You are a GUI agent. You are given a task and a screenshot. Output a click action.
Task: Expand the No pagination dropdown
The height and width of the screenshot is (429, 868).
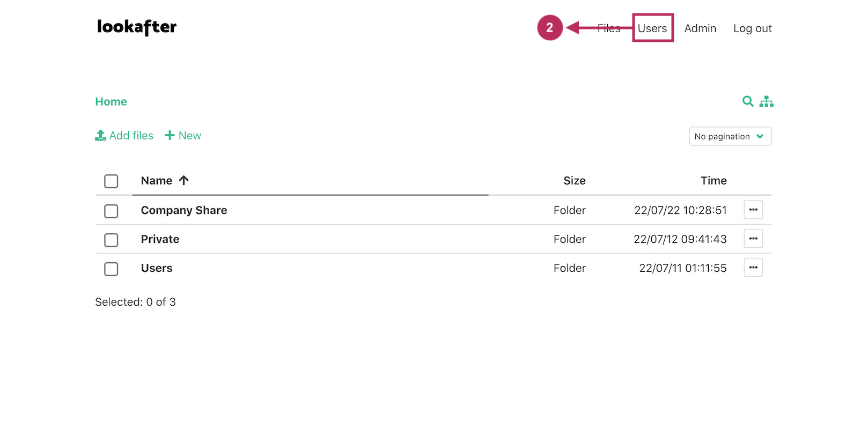[x=730, y=136]
